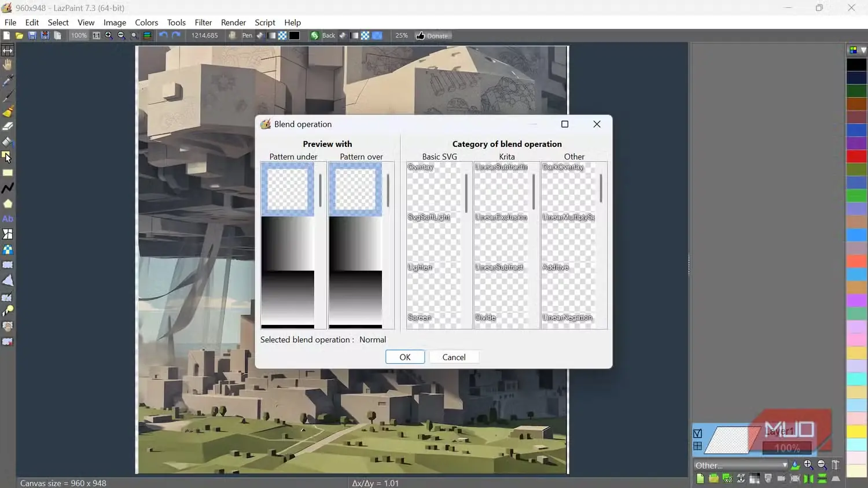Click the Open file folder icon
The width and height of the screenshot is (868, 488).
point(19,36)
